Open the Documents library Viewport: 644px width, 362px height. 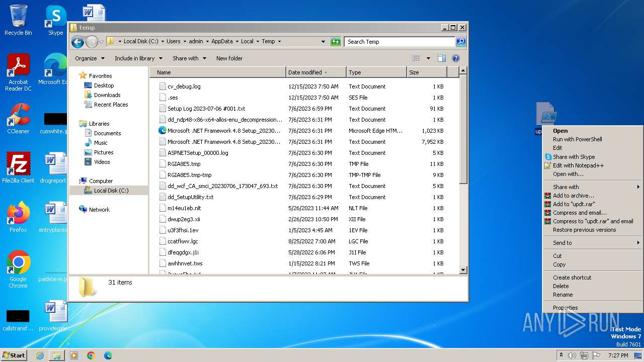107,133
